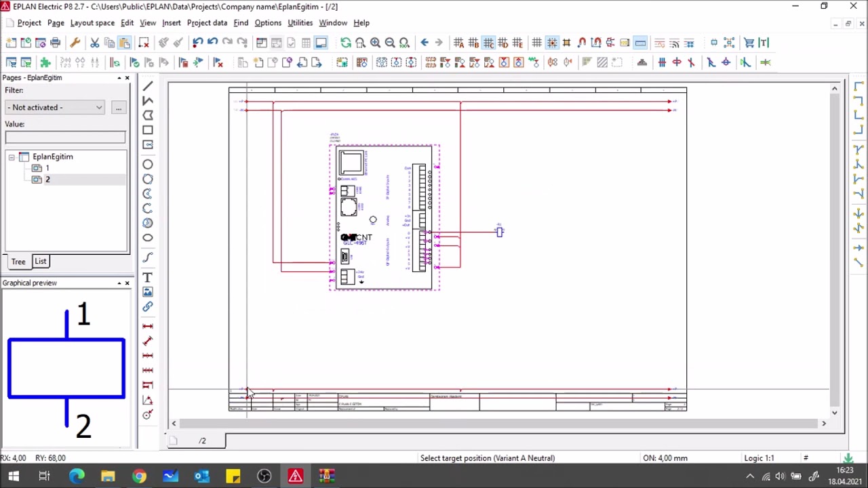The width and height of the screenshot is (868, 488).
Task: Click the left arrow of the horizontal scrollbar
Action: 174,424
